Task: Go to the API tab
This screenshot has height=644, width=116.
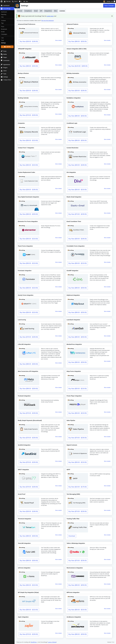Action: coord(41,11)
